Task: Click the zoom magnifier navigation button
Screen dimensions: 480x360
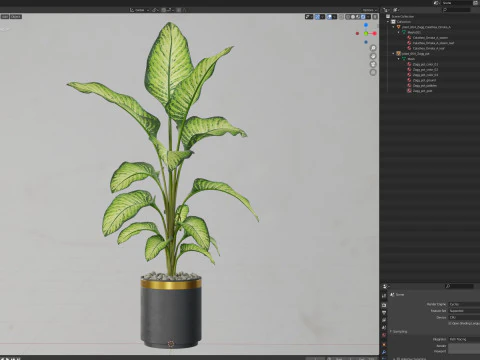Action: point(373,48)
